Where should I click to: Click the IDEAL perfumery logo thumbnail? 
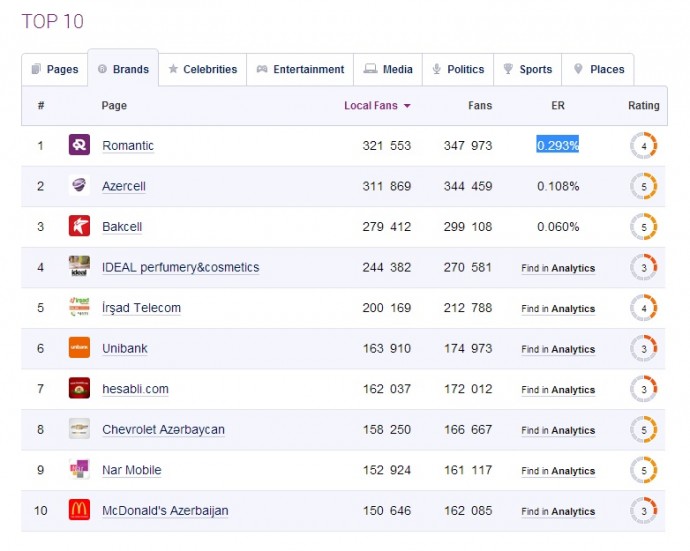click(x=79, y=266)
